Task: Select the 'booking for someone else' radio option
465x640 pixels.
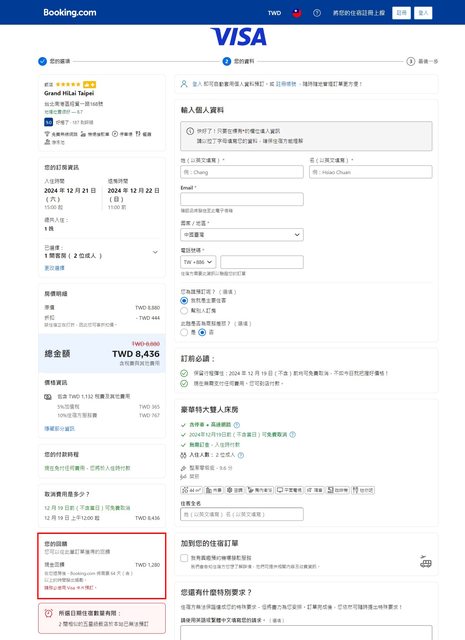Action: pos(184,311)
